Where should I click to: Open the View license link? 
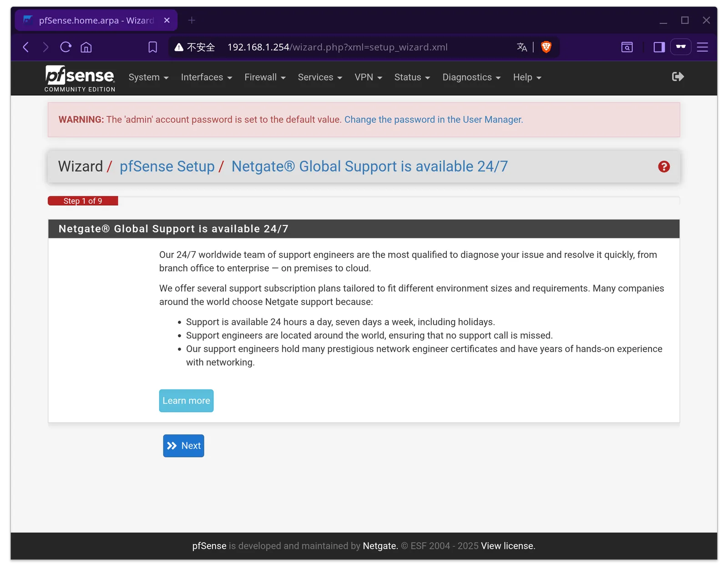508,546
